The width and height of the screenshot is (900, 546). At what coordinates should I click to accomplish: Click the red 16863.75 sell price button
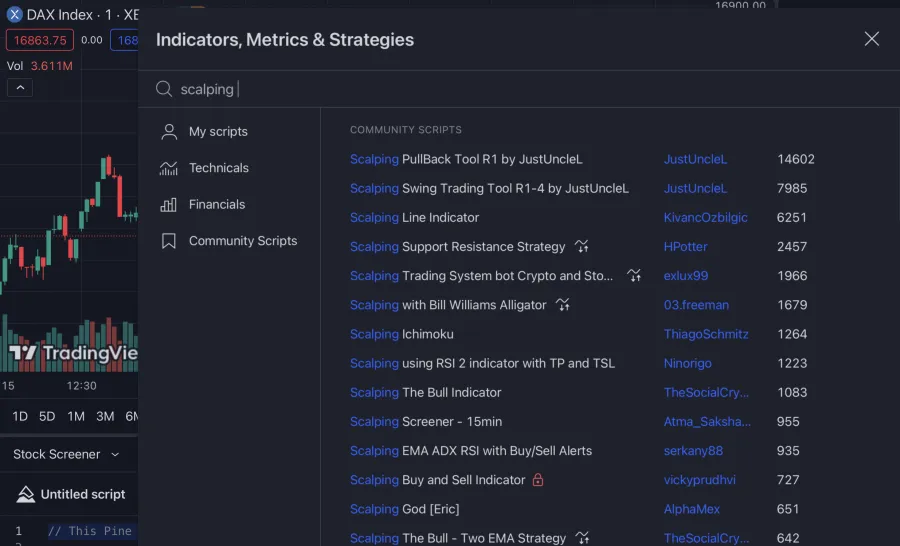point(39,40)
